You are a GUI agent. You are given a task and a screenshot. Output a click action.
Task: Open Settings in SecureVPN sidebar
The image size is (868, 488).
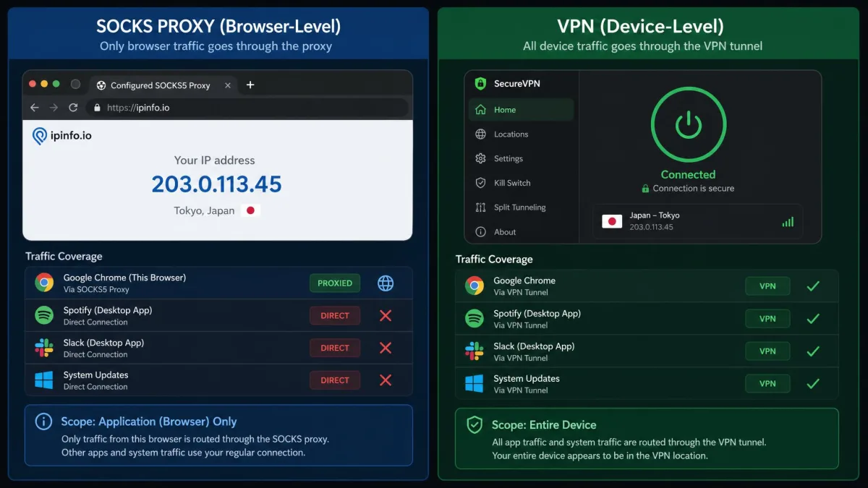point(521,158)
